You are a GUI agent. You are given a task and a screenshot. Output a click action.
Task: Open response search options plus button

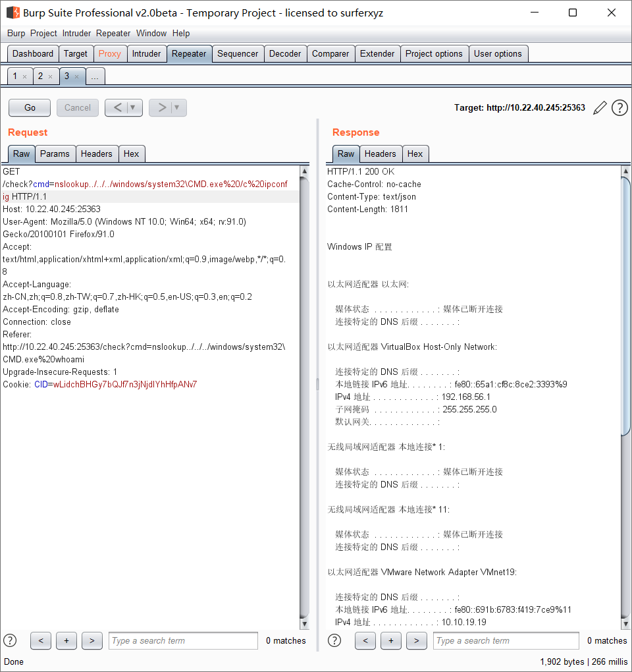[x=391, y=641]
